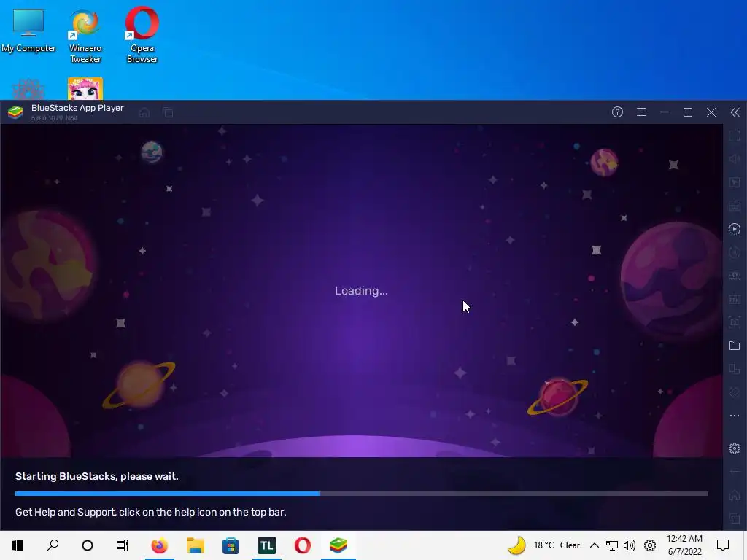Show more sidebar tools via three dots
The height and width of the screenshot is (560, 747).
735,416
